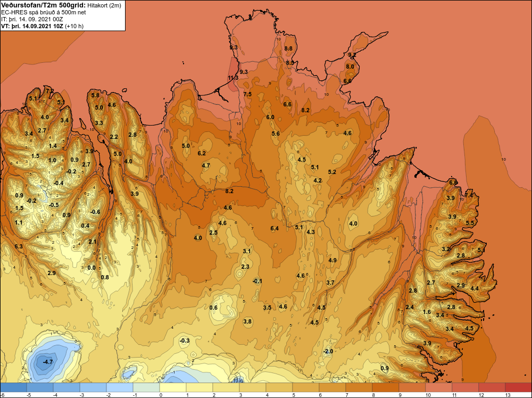The image size is (532, 398).
Task: Click the 4.3 temperature value
Action: coord(311,232)
